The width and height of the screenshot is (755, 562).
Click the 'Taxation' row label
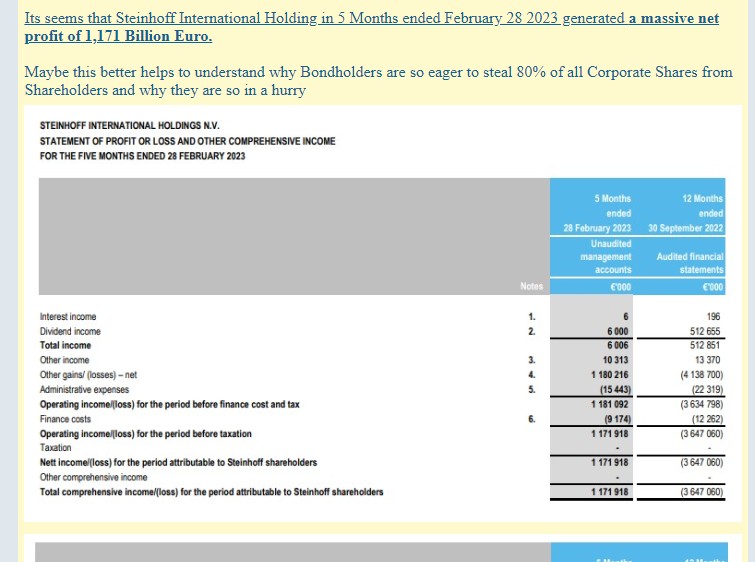[56, 448]
